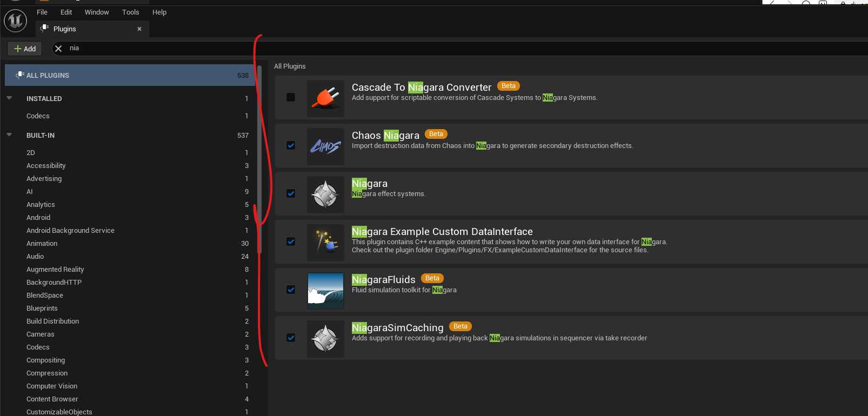868x416 pixels.
Task: Open the Help menu
Action: pyautogui.click(x=159, y=12)
